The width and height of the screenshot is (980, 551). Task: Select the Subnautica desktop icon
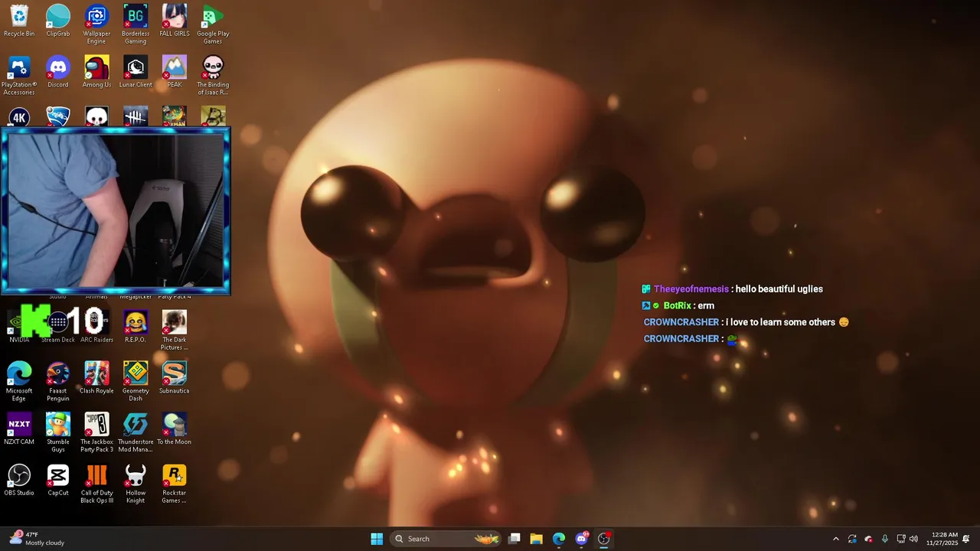tap(175, 378)
